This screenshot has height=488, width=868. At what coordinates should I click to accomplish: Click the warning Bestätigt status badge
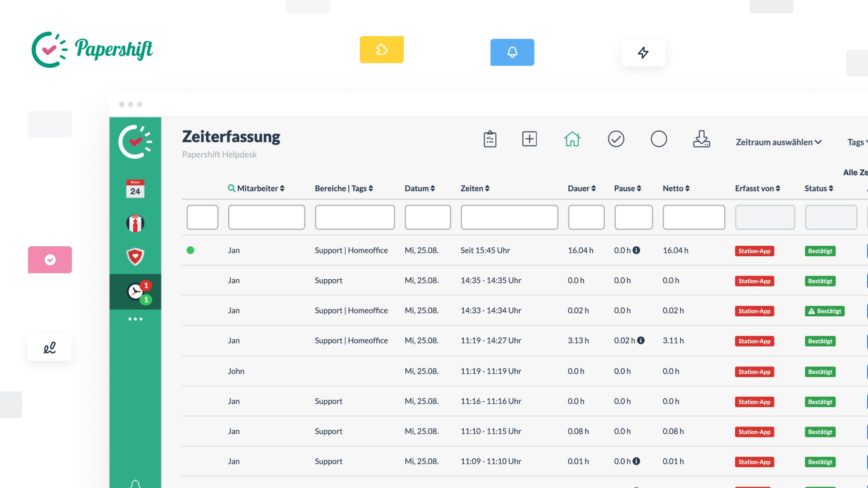point(825,311)
